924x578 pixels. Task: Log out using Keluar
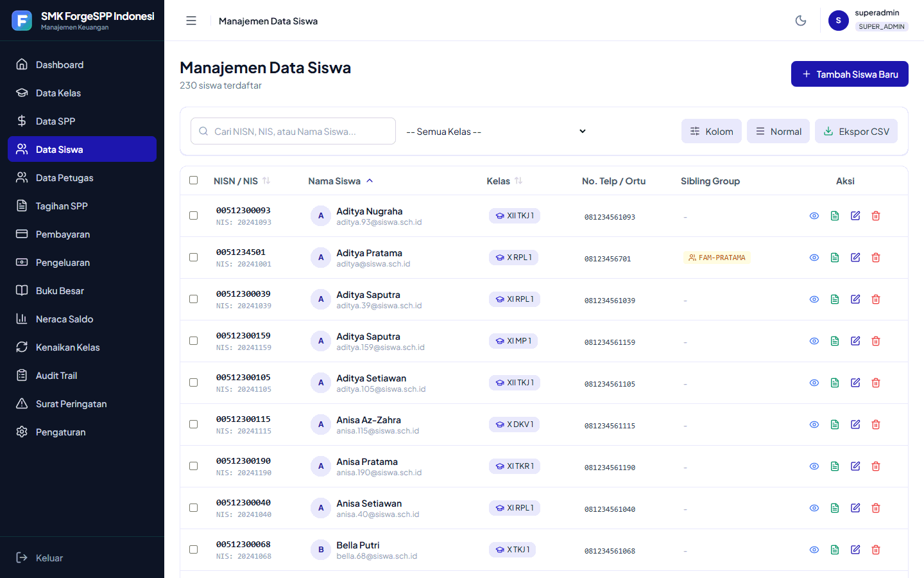pos(82,557)
